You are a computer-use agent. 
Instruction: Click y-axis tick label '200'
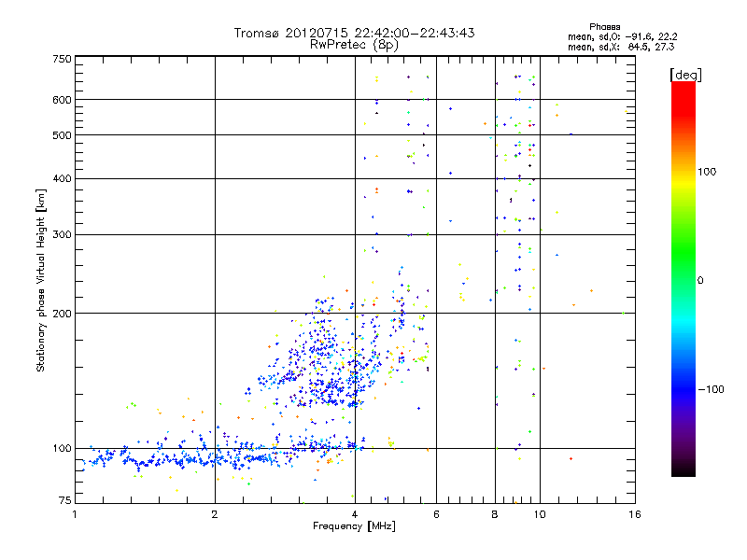[x=63, y=314]
